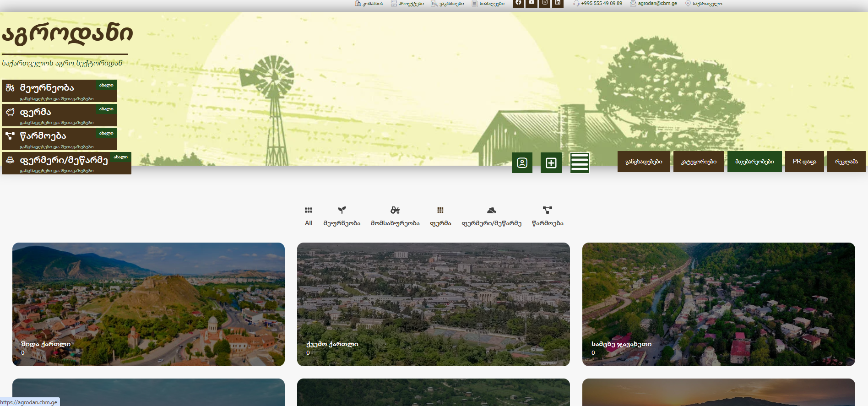Screen dimensions: 868x406
Task: Open the შიდა ქართლი region card
Action: tap(148, 304)
